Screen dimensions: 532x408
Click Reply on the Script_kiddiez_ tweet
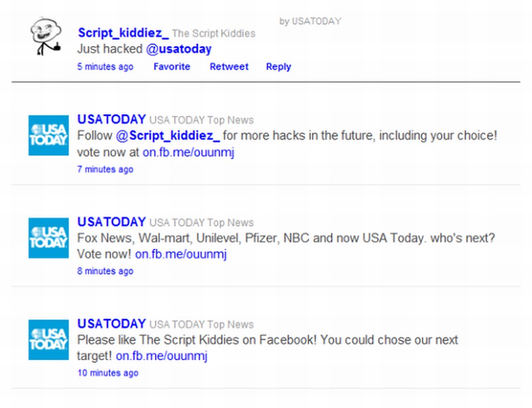pyautogui.click(x=278, y=67)
